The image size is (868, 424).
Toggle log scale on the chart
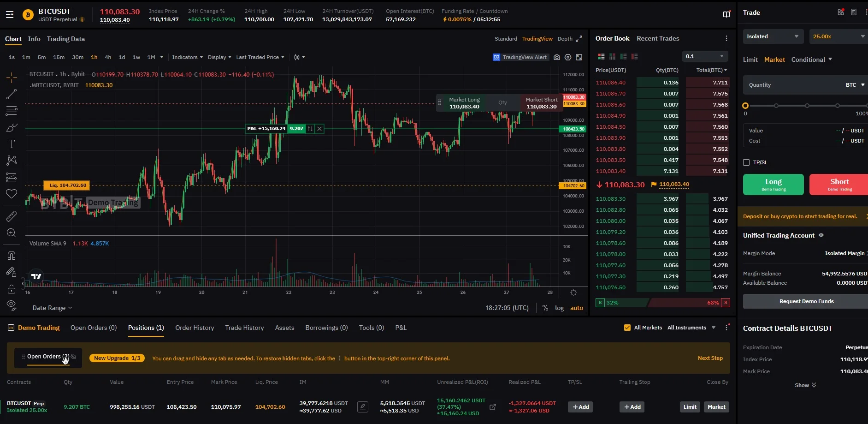point(559,308)
